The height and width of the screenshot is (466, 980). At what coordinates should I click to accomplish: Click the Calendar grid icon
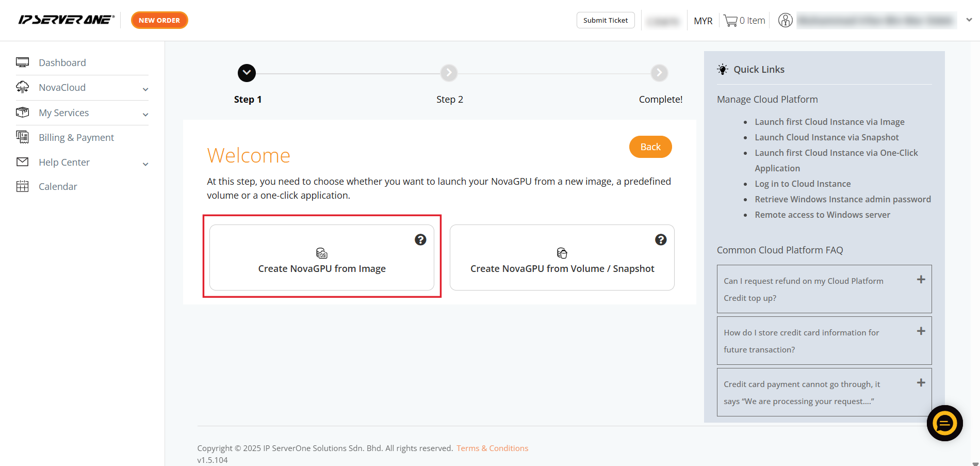tap(23, 186)
